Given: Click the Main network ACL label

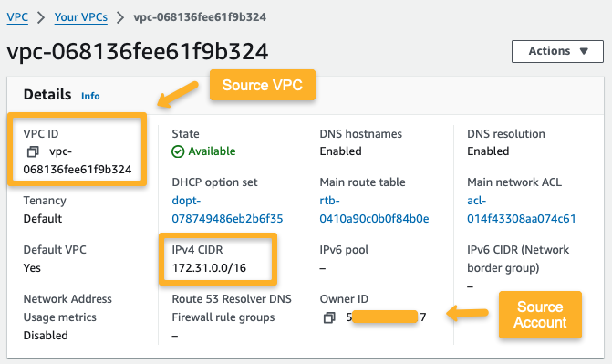Looking at the screenshot, I should tap(514, 182).
